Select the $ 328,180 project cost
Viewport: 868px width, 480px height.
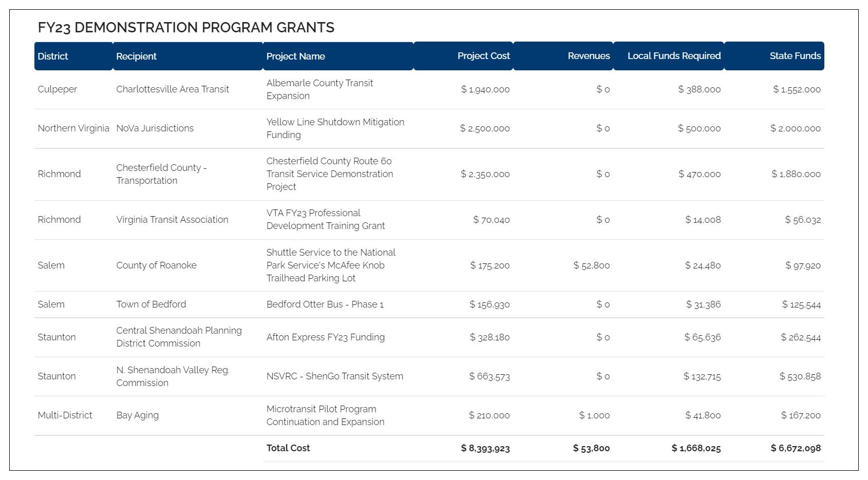490,337
